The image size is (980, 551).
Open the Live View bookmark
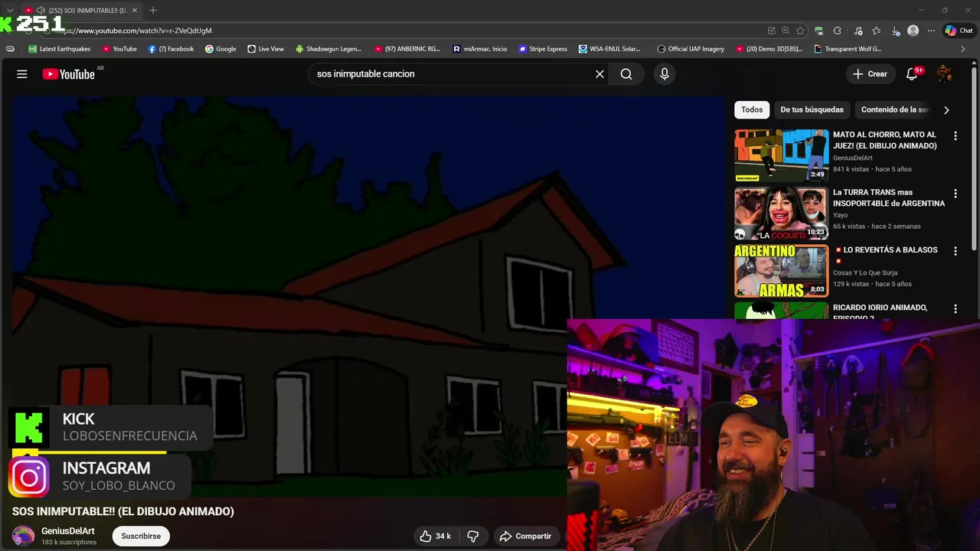click(x=266, y=49)
